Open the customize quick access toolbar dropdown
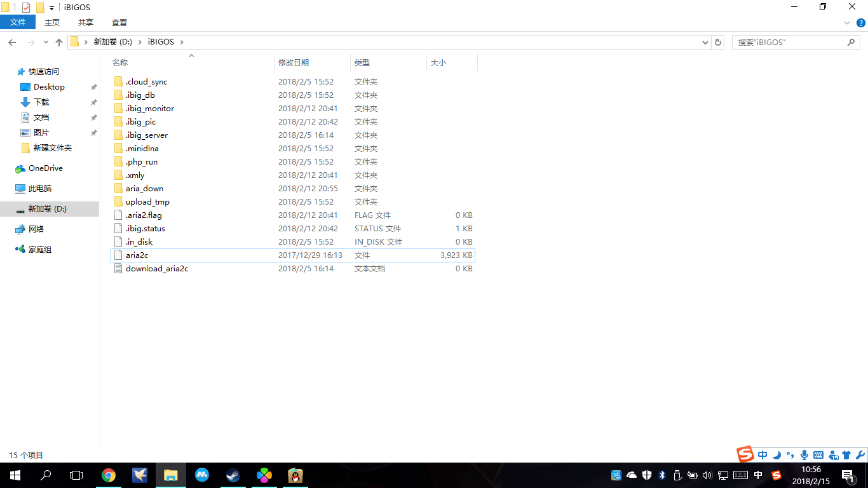Image resolution: width=868 pixels, height=488 pixels. coord(51,8)
